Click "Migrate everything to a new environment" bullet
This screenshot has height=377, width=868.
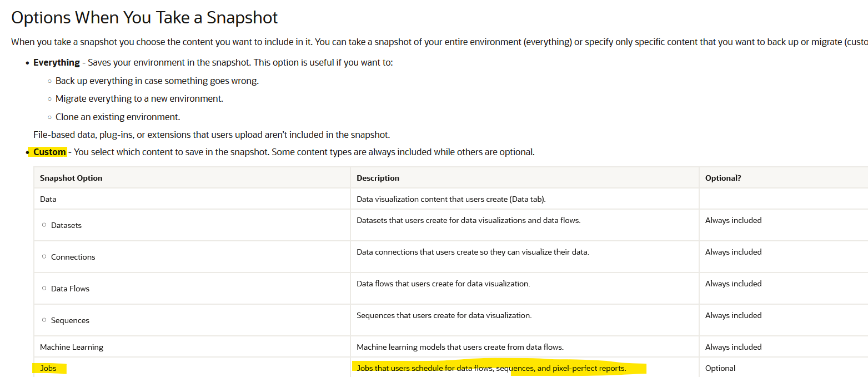[x=139, y=98]
